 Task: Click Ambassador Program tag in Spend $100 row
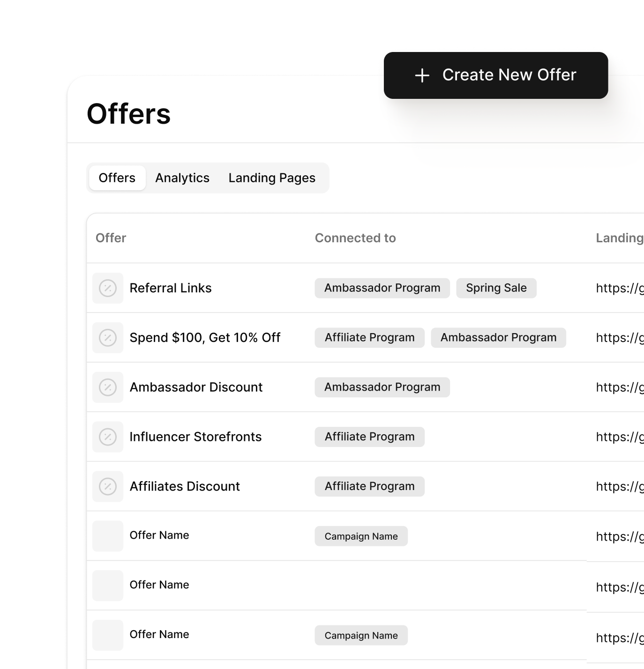coord(499,338)
